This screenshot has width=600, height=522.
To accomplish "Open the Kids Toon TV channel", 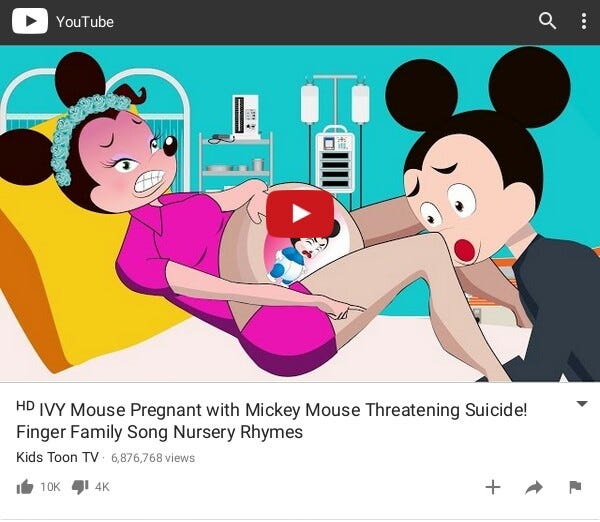I will coord(57,457).
